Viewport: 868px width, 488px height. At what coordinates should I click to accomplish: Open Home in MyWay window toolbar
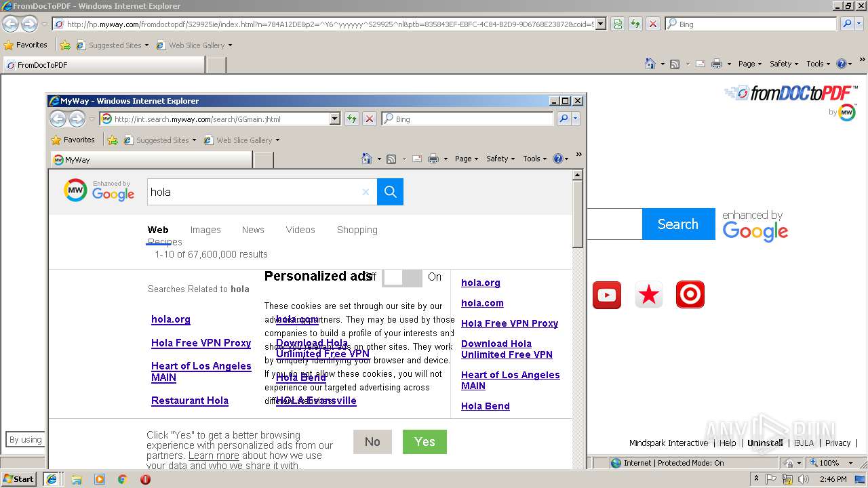click(x=367, y=159)
